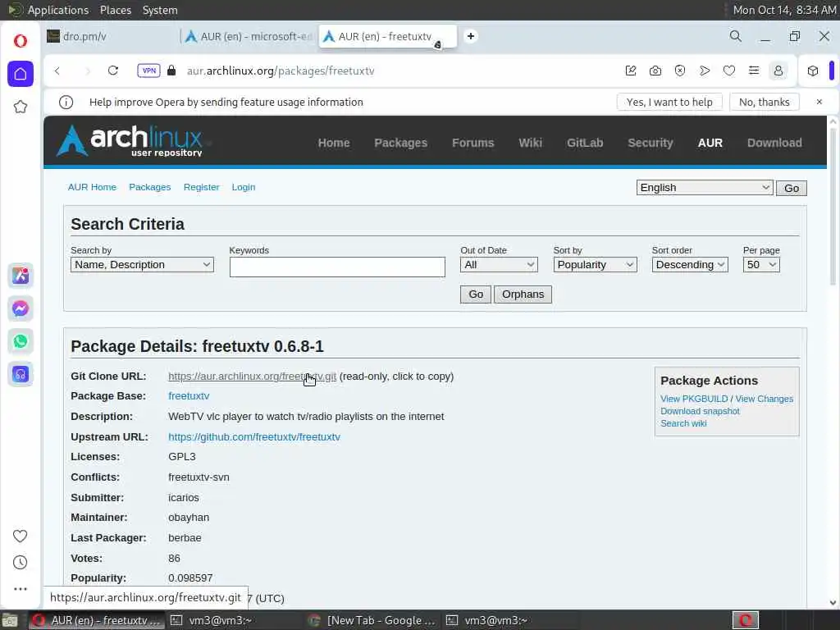Viewport: 840px width, 630px height.
Task: Search tabs with magnifier icon
Action: click(736, 36)
